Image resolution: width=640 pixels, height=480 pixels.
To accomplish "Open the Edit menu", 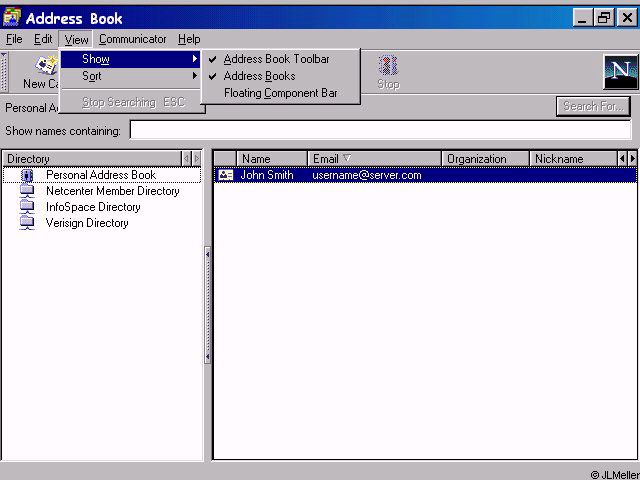I will coord(43,39).
